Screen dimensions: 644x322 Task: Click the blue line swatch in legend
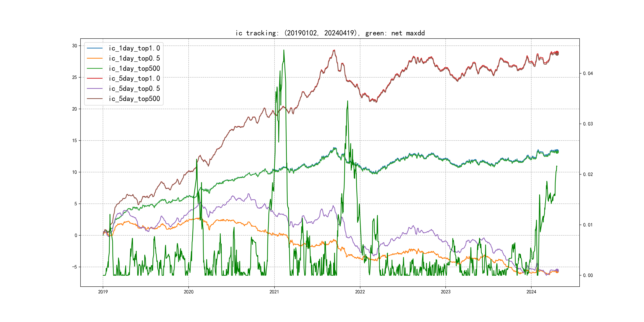coord(95,48)
